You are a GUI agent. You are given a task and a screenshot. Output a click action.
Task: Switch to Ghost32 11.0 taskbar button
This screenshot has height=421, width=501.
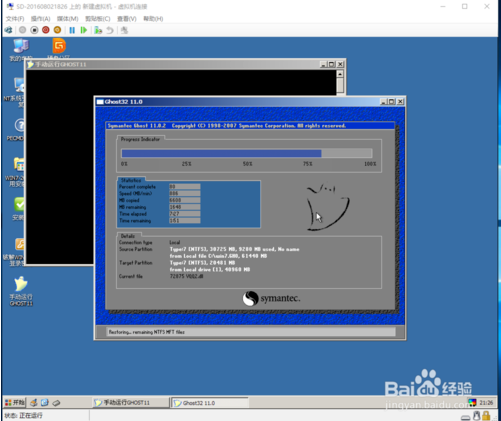point(210,403)
